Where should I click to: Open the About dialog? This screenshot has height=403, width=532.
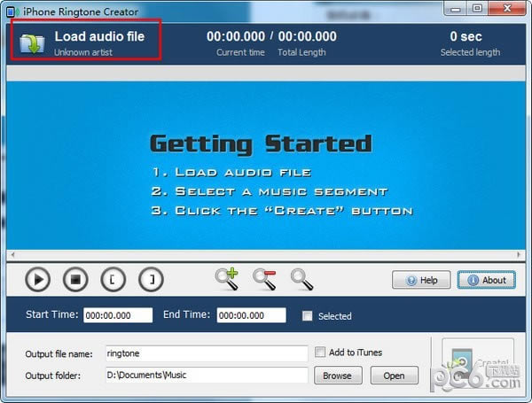[x=487, y=280]
